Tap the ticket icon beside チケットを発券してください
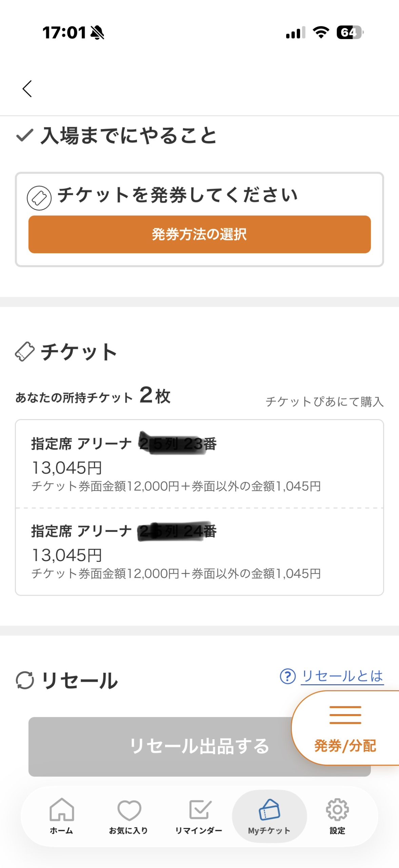This screenshot has height=868, width=399. pos(39,198)
